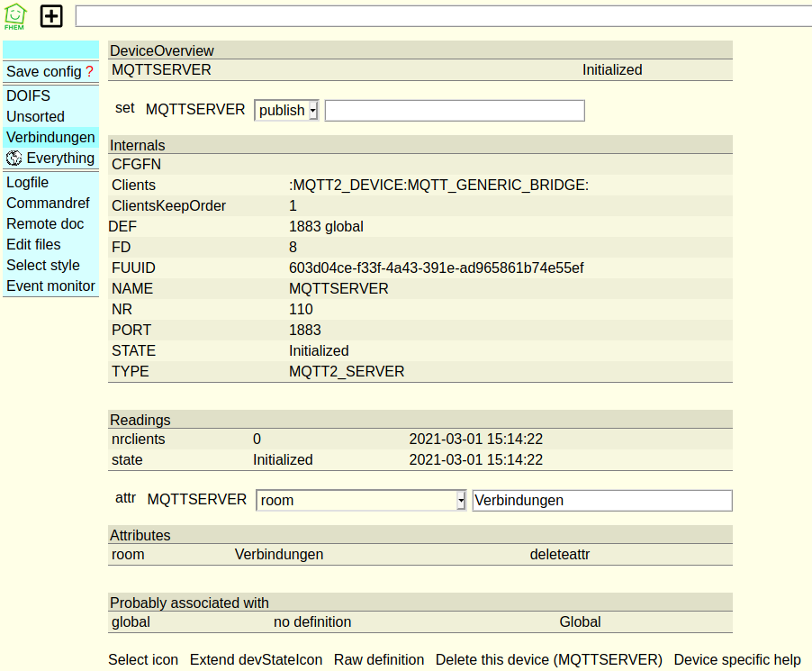Click the set command link
The height and width of the screenshot is (671, 812).
pyautogui.click(x=124, y=108)
